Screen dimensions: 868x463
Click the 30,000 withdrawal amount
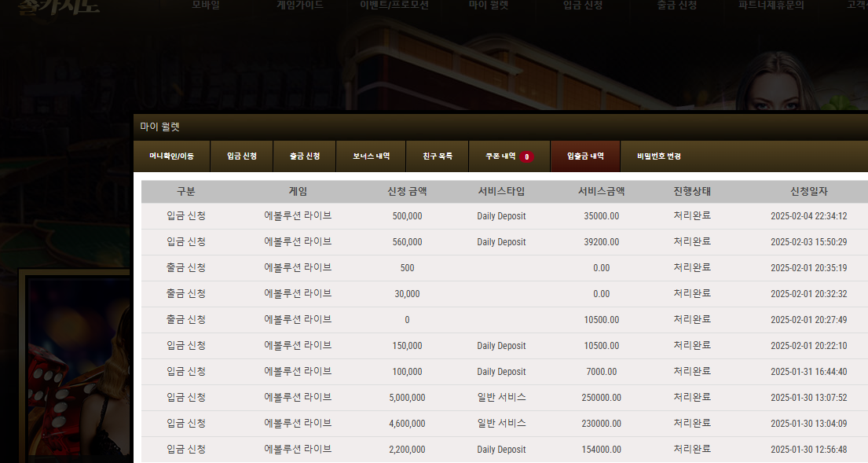pyautogui.click(x=407, y=294)
